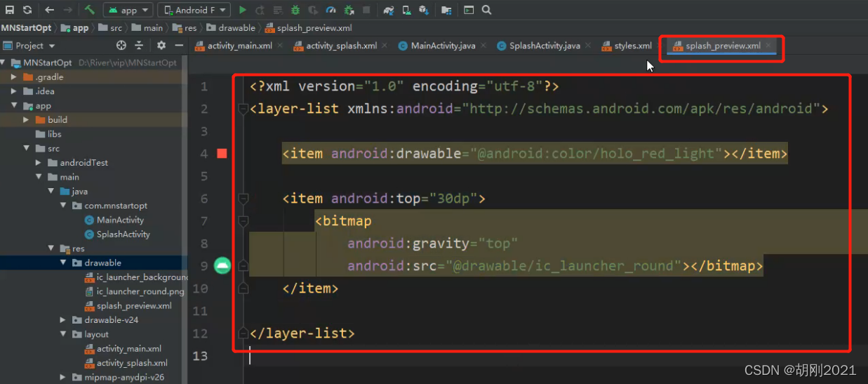Click the Stop square icon
Image resolution: width=868 pixels, height=384 pixels.
[366, 10]
